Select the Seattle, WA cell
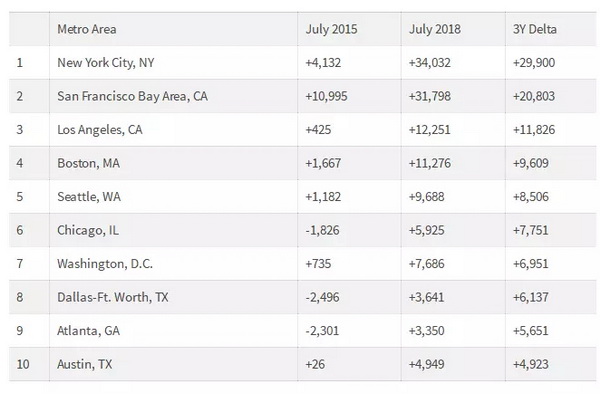Screen dimensions: 600x394 pos(173,197)
